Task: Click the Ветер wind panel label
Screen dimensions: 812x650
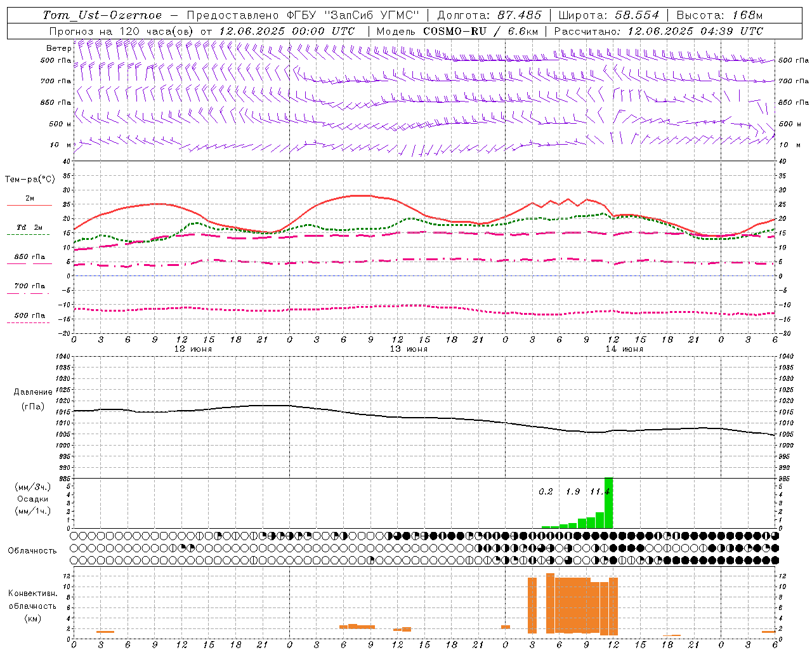Action: 58,48
